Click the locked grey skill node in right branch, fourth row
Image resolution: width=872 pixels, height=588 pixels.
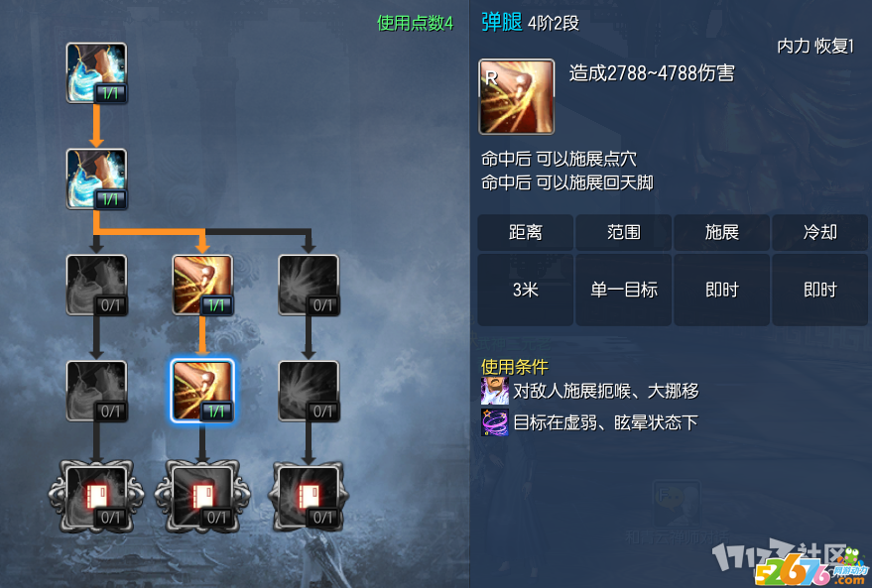click(309, 392)
